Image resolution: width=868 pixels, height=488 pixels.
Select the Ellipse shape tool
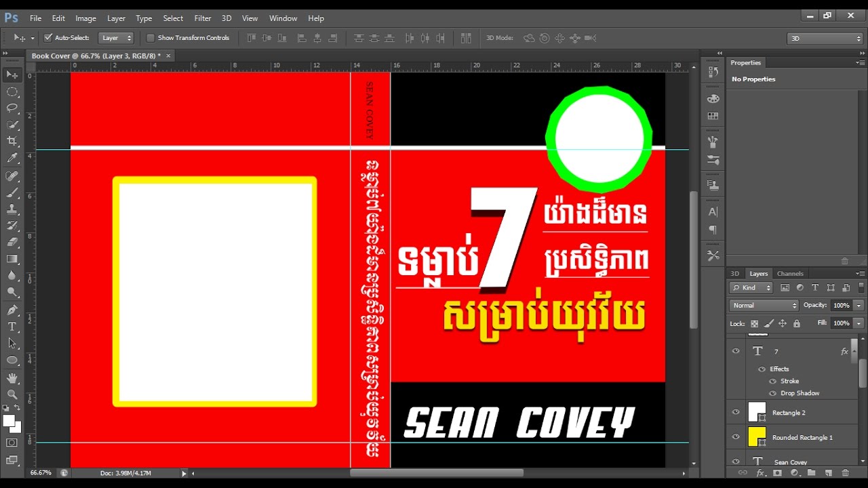(x=12, y=360)
